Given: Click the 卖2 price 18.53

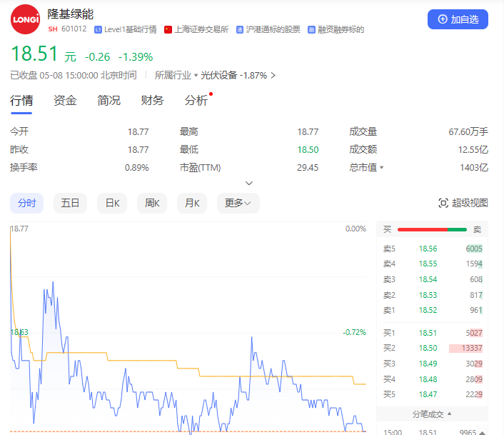Looking at the screenshot, I should tap(428, 295).
